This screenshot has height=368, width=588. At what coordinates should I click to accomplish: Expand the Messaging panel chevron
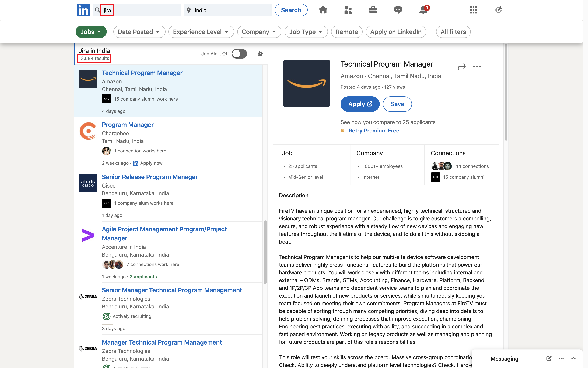[x=573, y=358]
